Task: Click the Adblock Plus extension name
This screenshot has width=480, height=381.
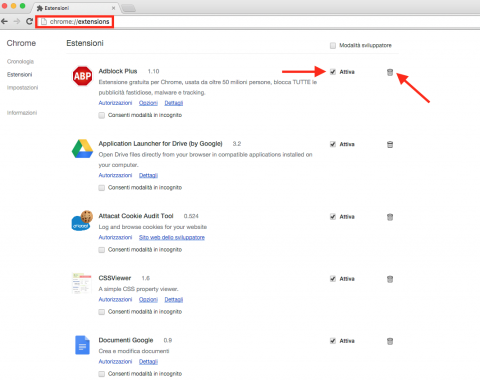Action: pyautogui.click(x=118, y=71)
